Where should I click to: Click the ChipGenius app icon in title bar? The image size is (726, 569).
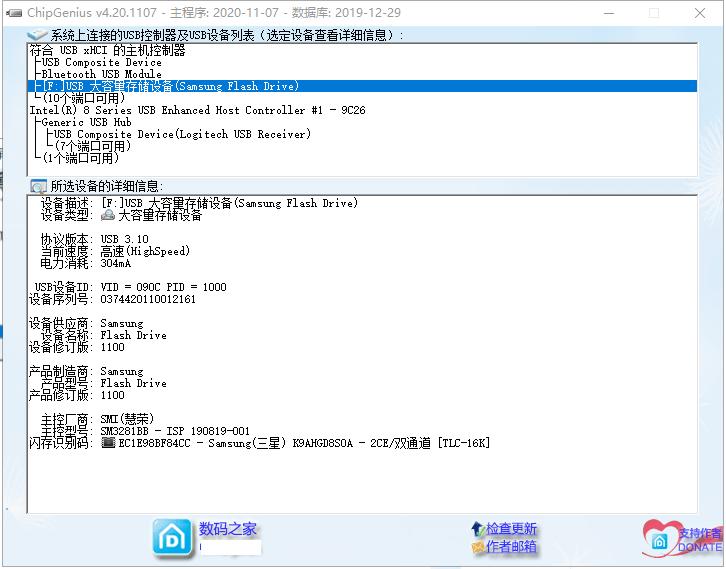coord(11,13)
